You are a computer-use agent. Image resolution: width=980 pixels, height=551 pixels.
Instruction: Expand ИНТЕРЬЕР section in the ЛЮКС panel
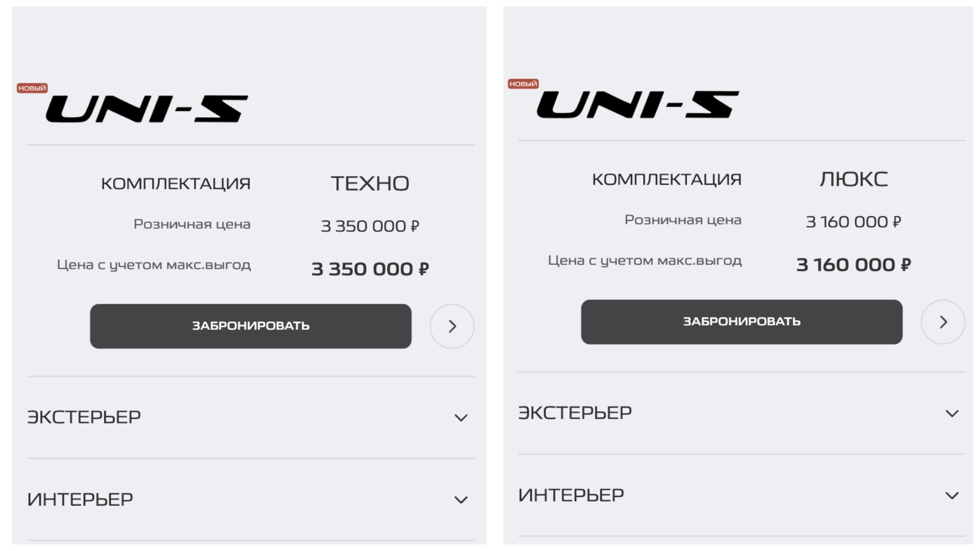(x=952, y=495)
